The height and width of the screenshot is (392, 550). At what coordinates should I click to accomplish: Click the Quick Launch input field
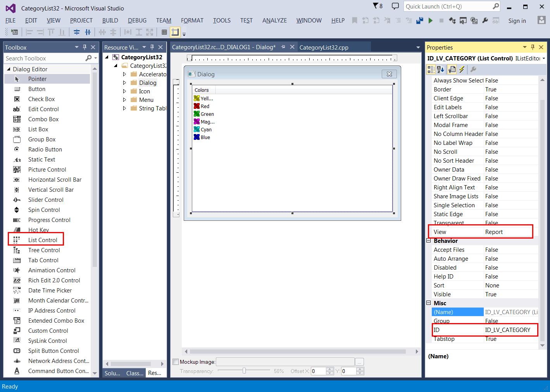click(x=448, y=7)
